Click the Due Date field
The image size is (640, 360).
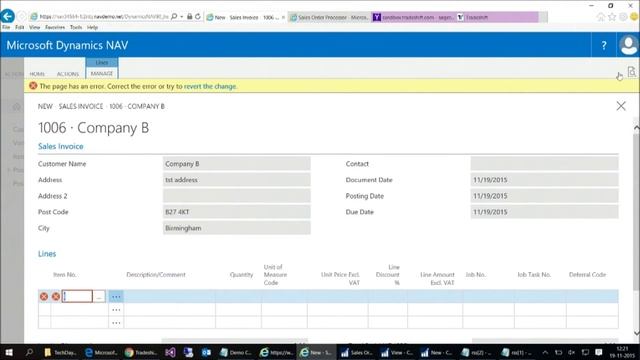click(x=544, y=212)
